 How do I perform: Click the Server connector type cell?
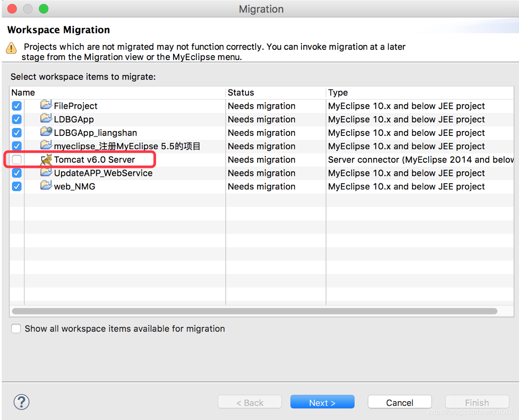click(421, 160)
